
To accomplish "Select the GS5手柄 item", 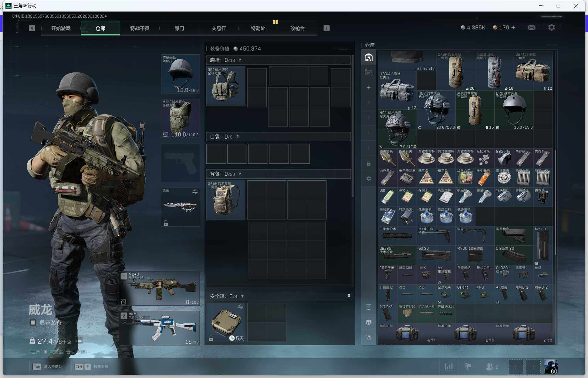I will pyautogui.click(x=504, y=159).
